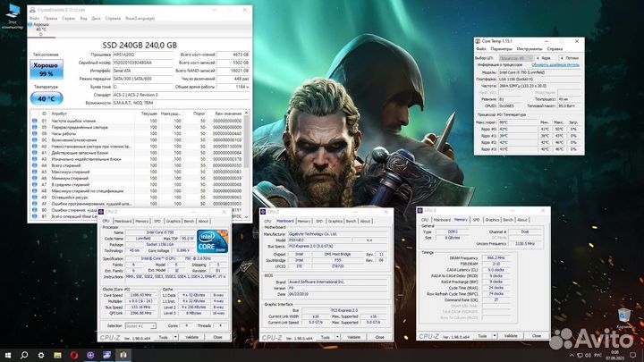Screen dimensions: 644x362
Task: Switch to the CrystalDiskInfo taskbar icon
Action: (x=106, y=355)
